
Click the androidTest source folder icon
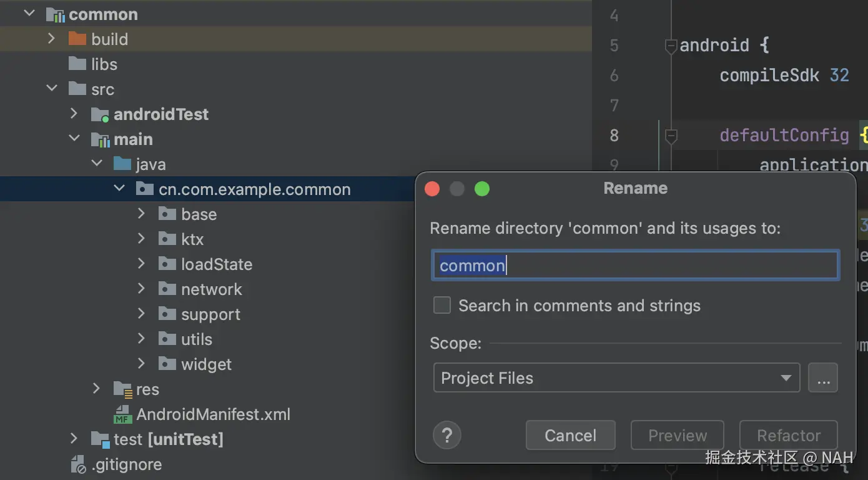(x=100, y=114)
